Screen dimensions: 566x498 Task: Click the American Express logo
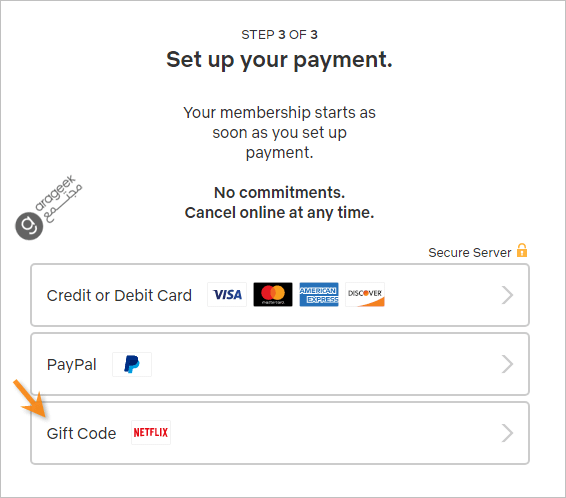(x=319, y=294)
